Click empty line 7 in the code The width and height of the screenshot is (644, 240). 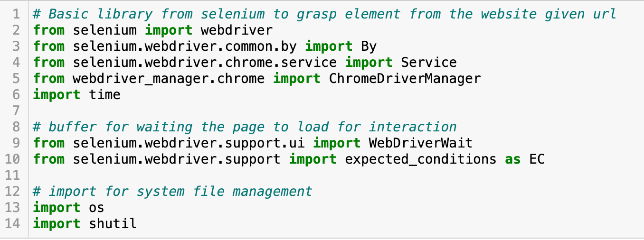tap(332, 111)
